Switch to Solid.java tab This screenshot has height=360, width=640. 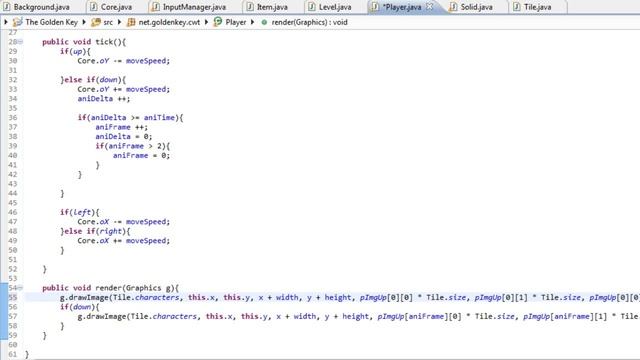(476, 7)
